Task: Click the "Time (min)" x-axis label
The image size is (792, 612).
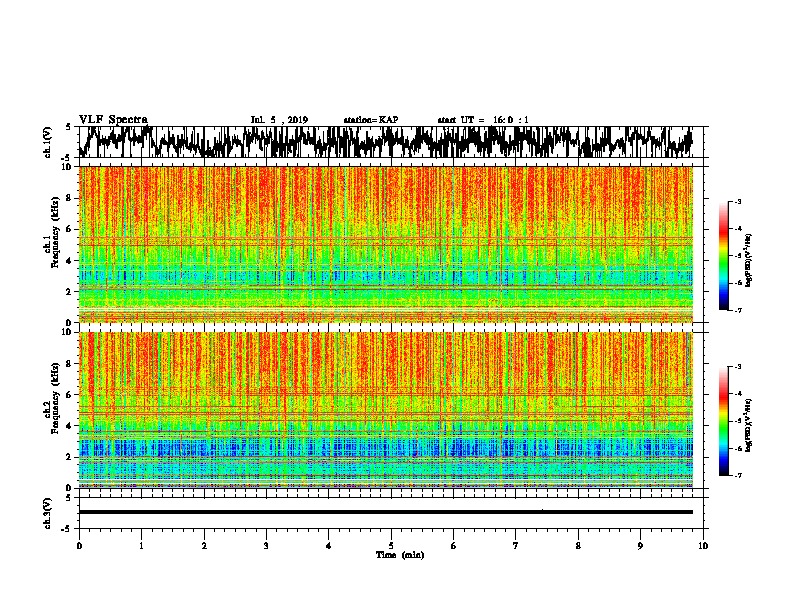Action: 400,555
